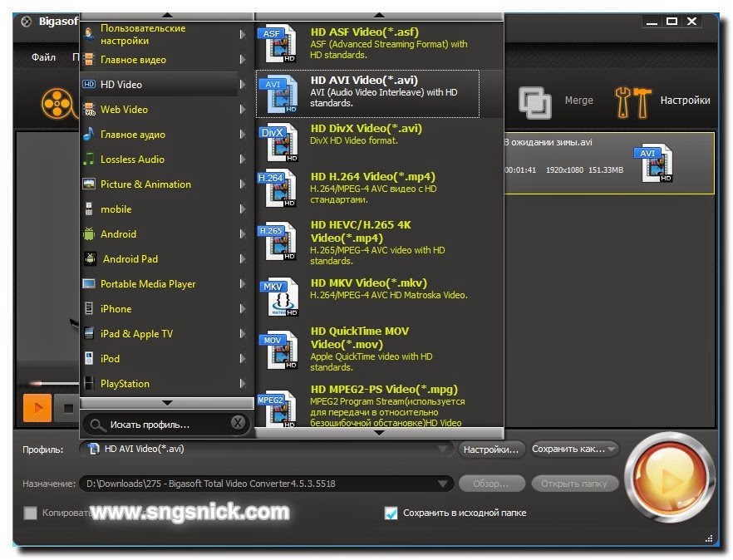Click the HD MKV Video format icon
Screen dimensions: 733x560
point(279,297)
